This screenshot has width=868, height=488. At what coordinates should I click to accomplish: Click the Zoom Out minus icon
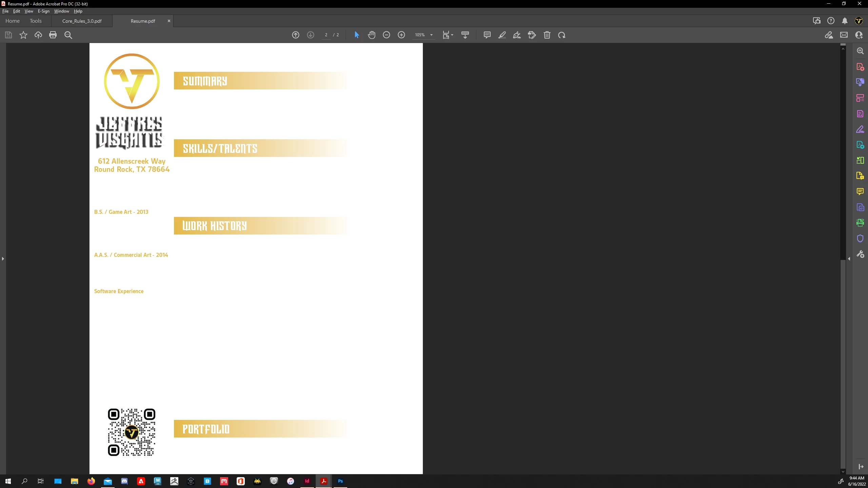click(387, 35)
